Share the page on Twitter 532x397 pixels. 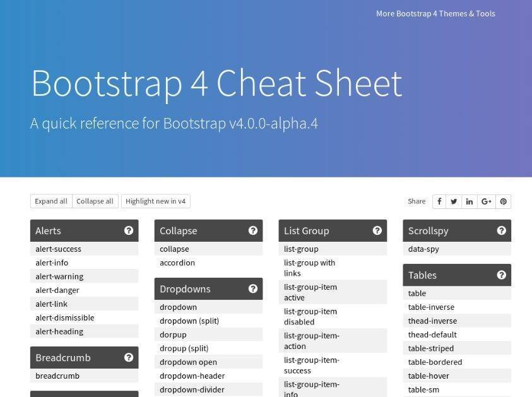coord(454,201)
